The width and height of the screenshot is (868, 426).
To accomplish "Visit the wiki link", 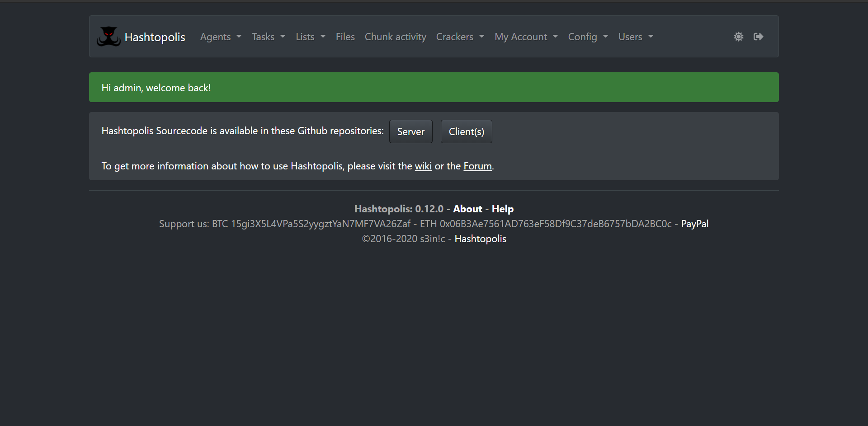I will tap(423, 166).
